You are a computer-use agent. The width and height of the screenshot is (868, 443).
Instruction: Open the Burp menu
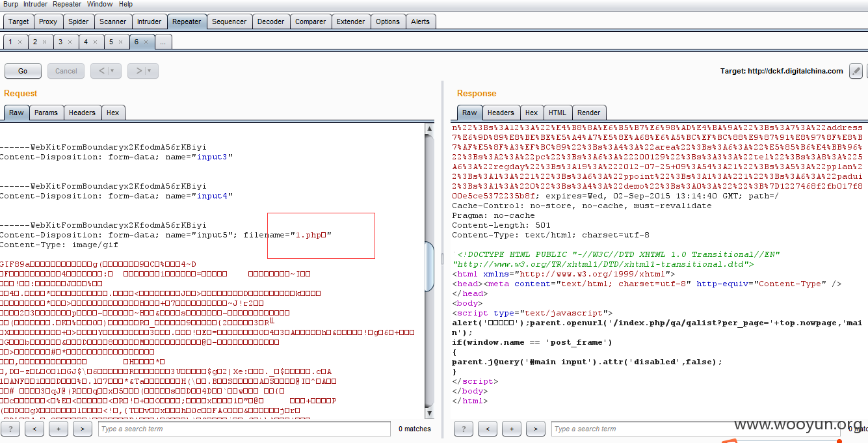click(x=10, y=4)
